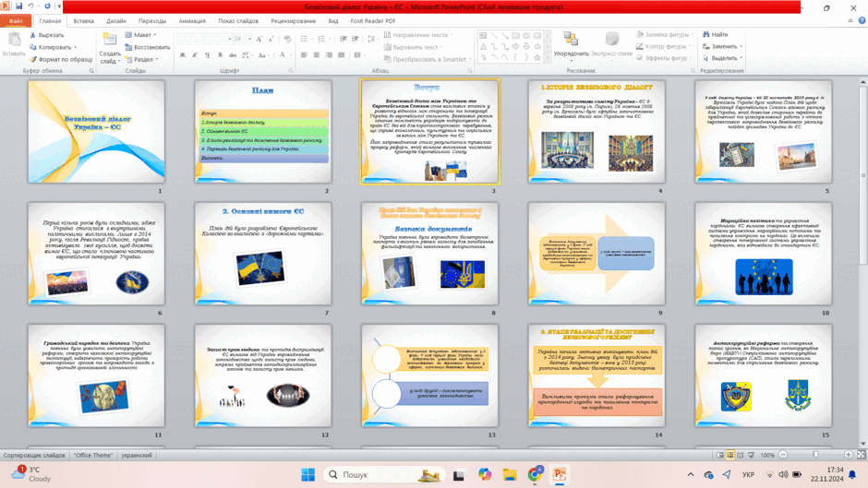
Task: Click Restore (Восстановить) slide layout
Action: [x=147, y=47]
